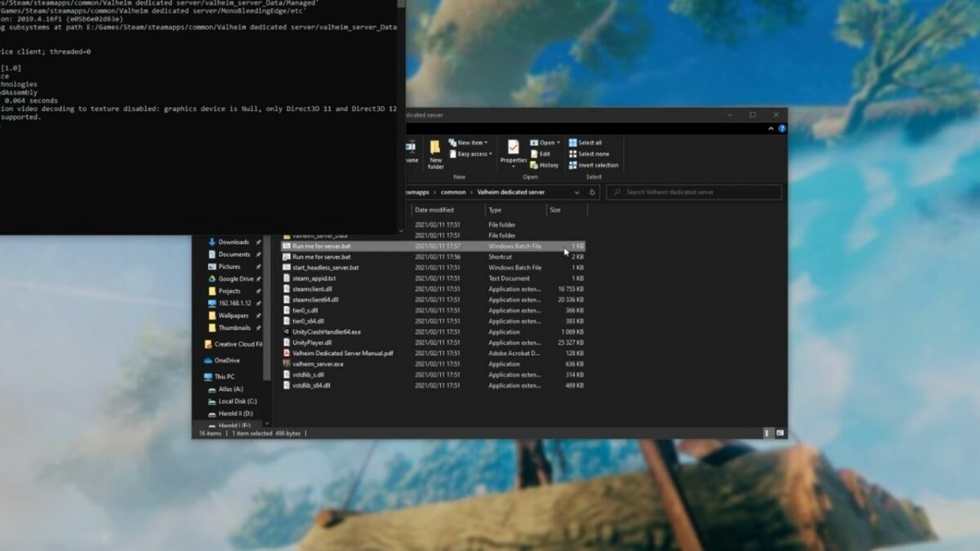Screen dimensions: 980x551
Task: Unpin Projects from Quick access
Action: 257,291
